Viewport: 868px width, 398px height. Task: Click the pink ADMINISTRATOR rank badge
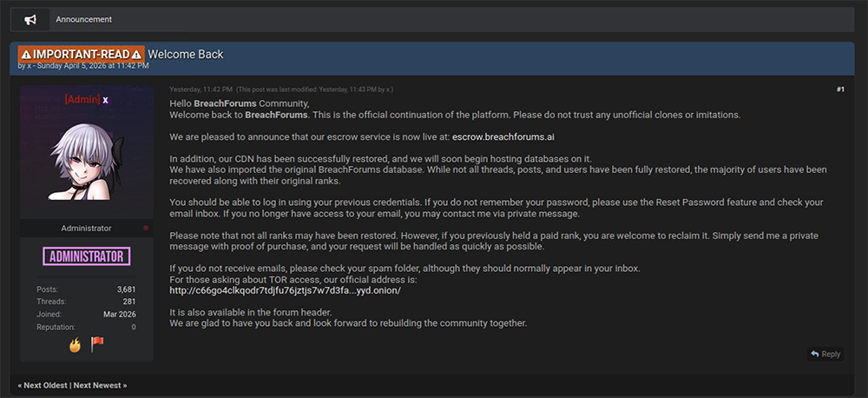[x=86, y=256]
